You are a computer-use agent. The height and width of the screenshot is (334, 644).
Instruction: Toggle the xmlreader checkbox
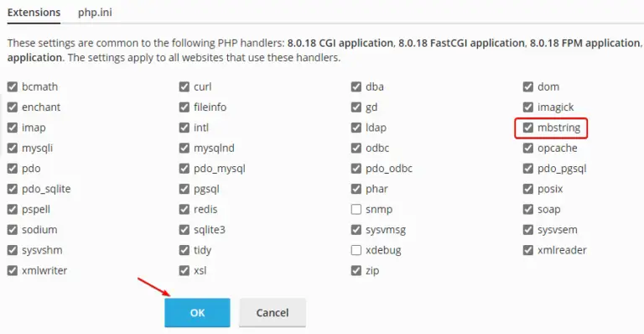527,250
